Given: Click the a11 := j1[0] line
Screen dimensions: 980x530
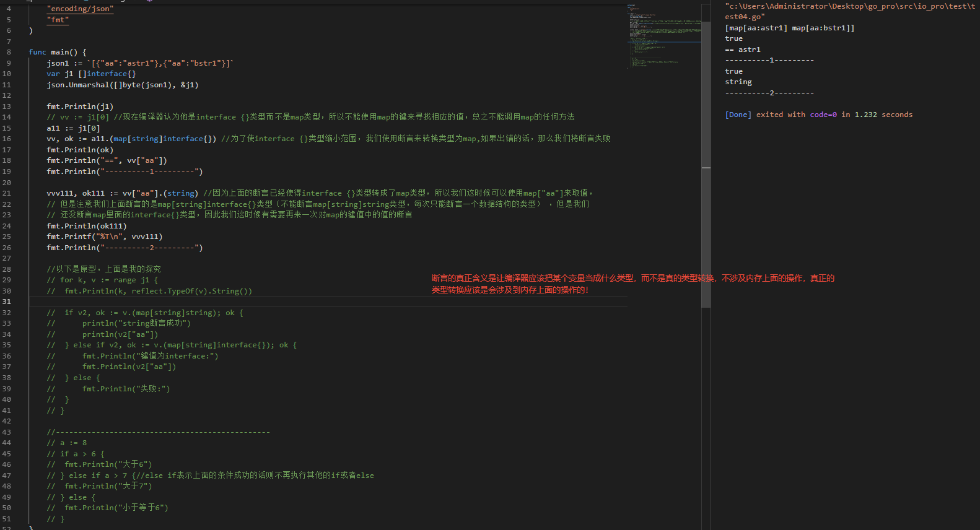Looking at the screenshot, I should [73, 128].
